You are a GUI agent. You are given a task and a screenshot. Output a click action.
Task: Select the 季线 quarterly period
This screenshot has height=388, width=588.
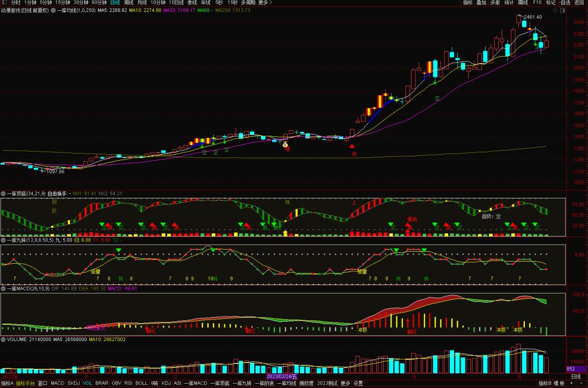[x=192, y=2]
